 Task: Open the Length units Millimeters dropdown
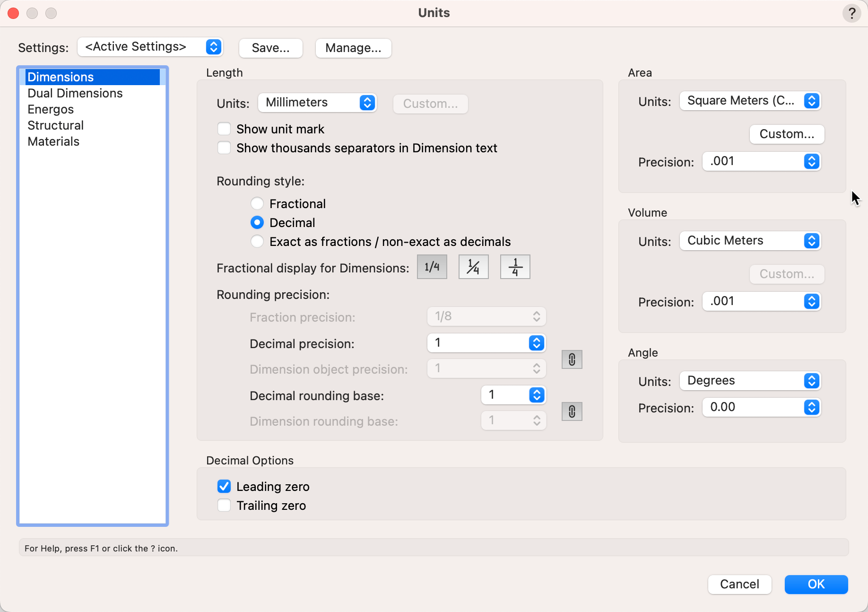317,103
